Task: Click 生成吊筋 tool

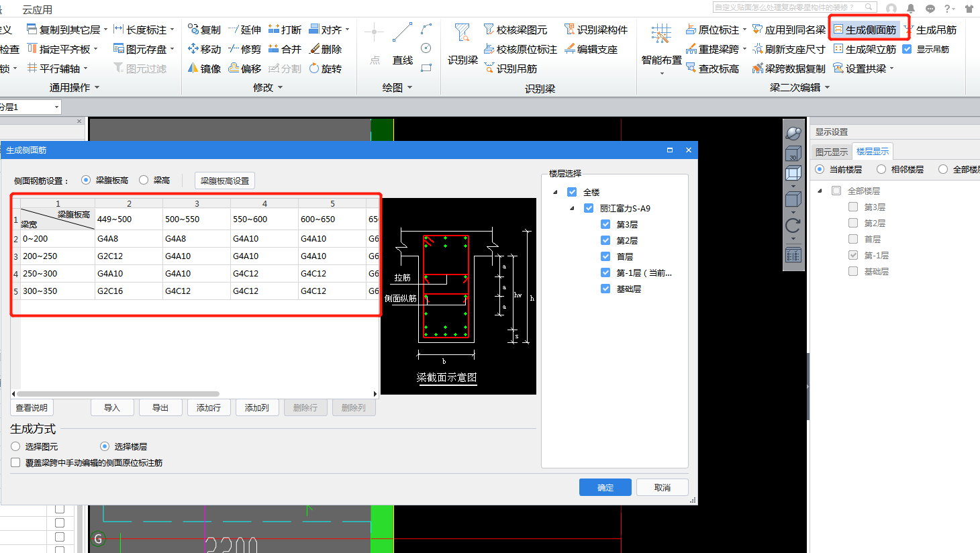Action: [930, 30]
